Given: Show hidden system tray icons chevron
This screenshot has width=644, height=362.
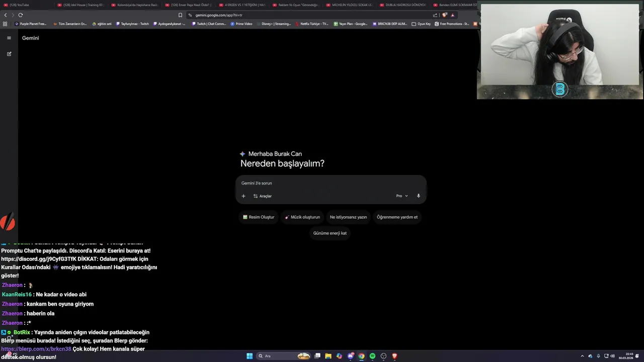Looking at the screenshot, I should click(582, 356).
